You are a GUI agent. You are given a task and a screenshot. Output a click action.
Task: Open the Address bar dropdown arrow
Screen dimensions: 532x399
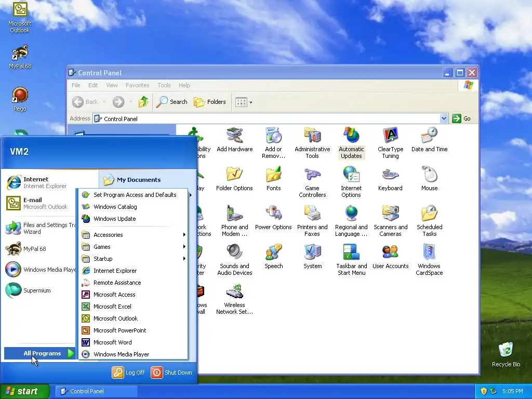point(444,118)
